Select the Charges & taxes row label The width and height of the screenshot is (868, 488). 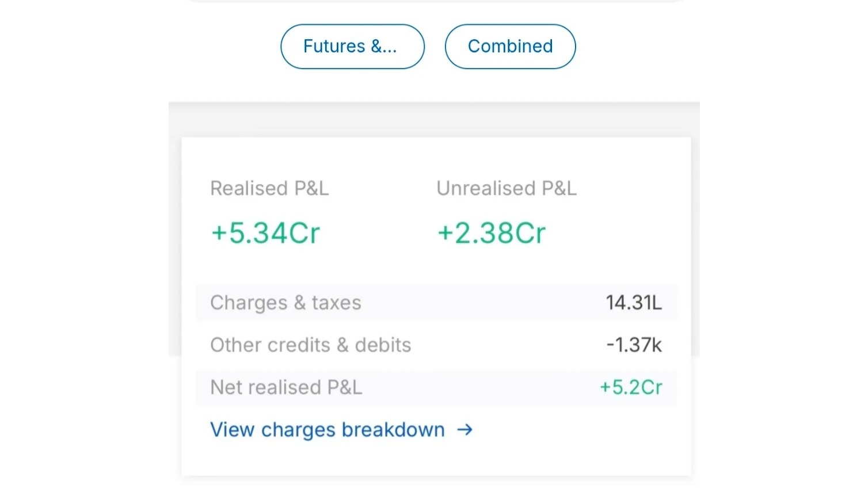coord(285,303)
